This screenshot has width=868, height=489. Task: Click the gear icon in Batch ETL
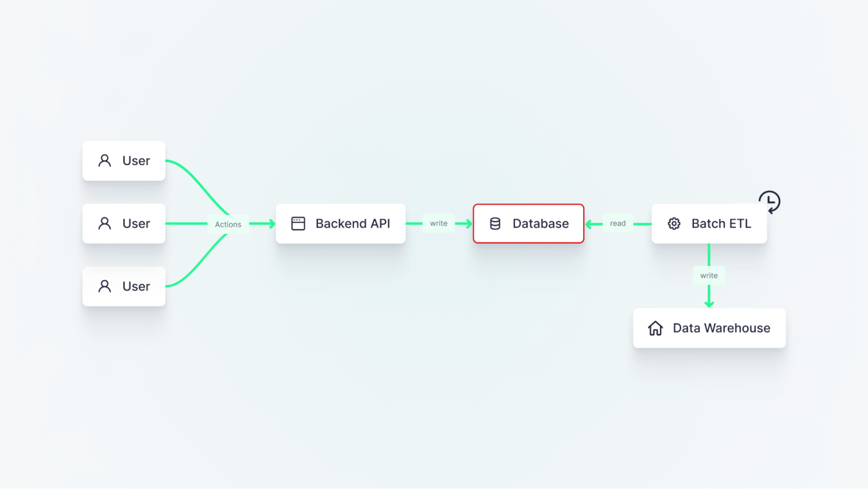point(674,223)
